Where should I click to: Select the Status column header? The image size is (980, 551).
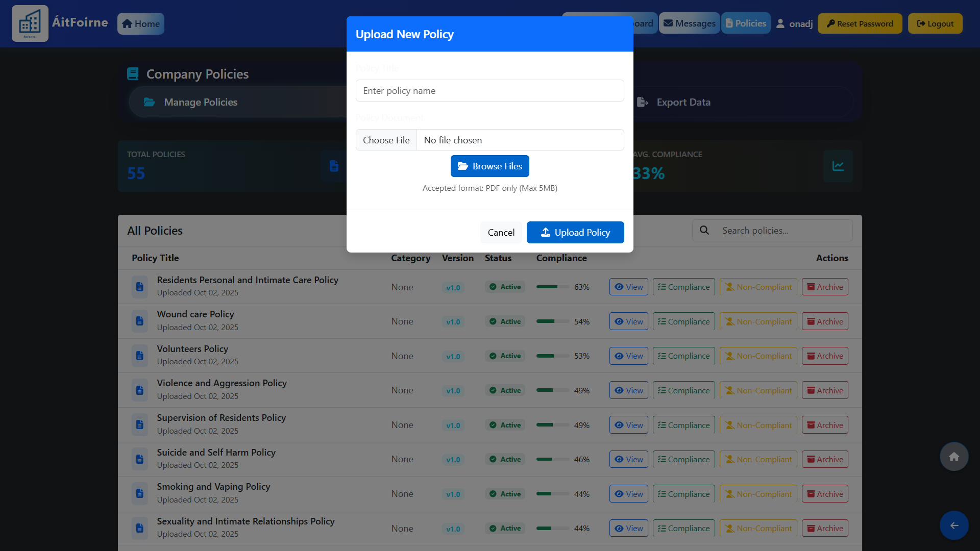498,258
